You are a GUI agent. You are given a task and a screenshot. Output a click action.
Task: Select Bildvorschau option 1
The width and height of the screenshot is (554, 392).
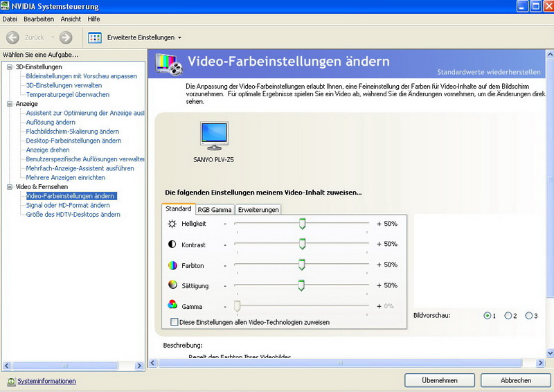tap(488, 316)
